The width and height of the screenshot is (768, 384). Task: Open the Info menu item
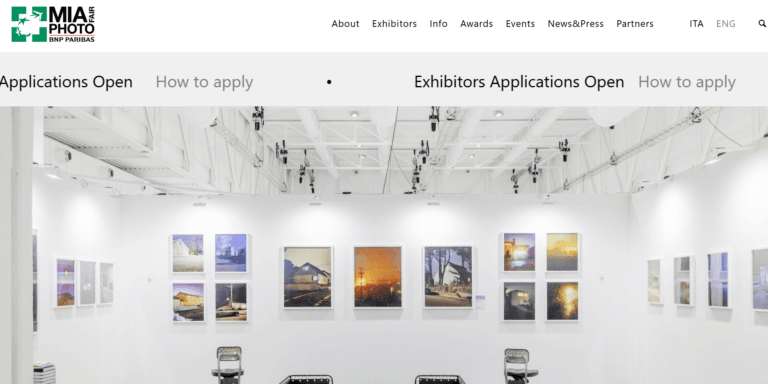point(438,24)
